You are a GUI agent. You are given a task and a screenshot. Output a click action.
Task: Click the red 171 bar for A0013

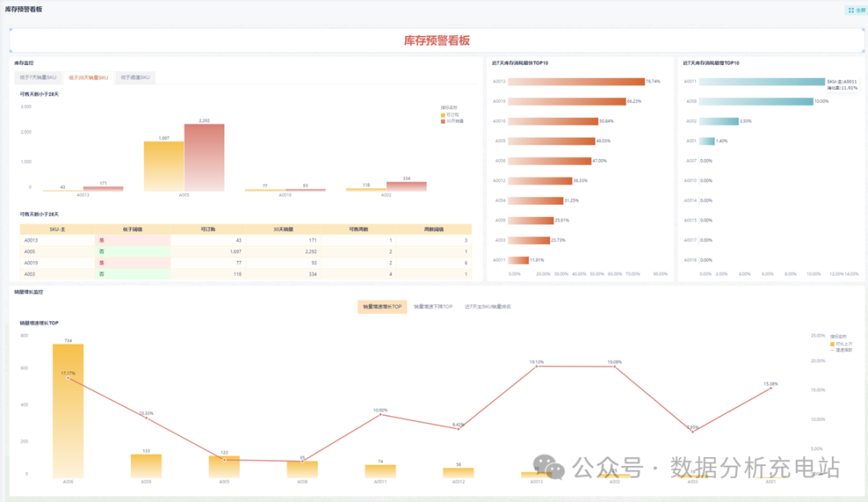click(x=103, y=189)
